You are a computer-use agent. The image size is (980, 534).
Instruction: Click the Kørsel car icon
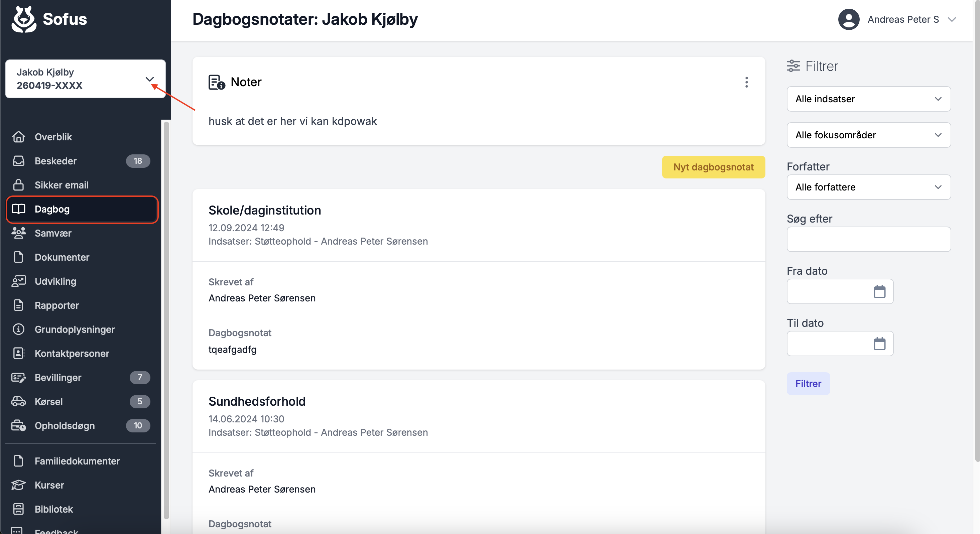pos(18,402)
